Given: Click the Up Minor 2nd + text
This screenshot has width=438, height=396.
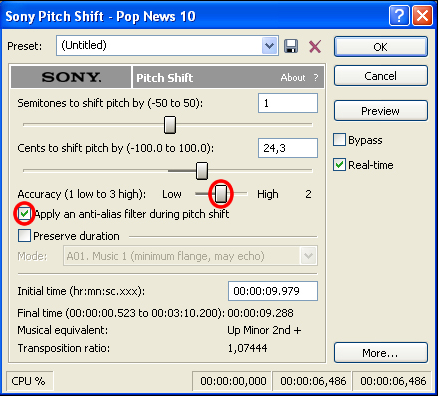Looking at the screenshot, I should click(264, 330).
